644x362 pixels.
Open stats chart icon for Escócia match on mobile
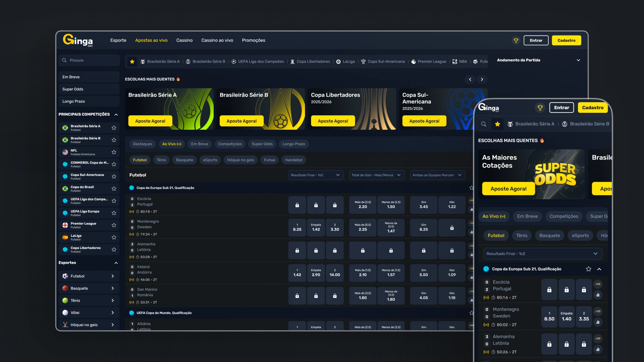[x=598, y=295]
